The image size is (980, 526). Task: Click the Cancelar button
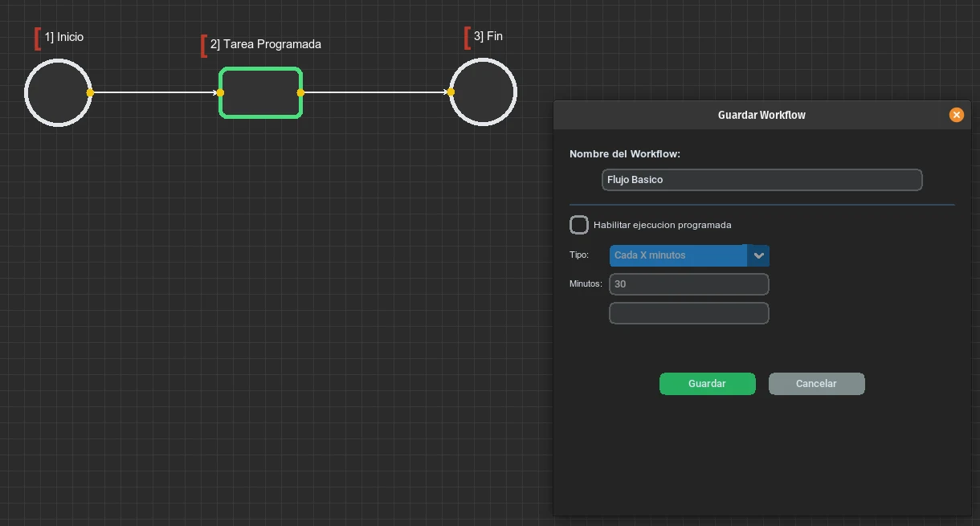coord(817,384)
